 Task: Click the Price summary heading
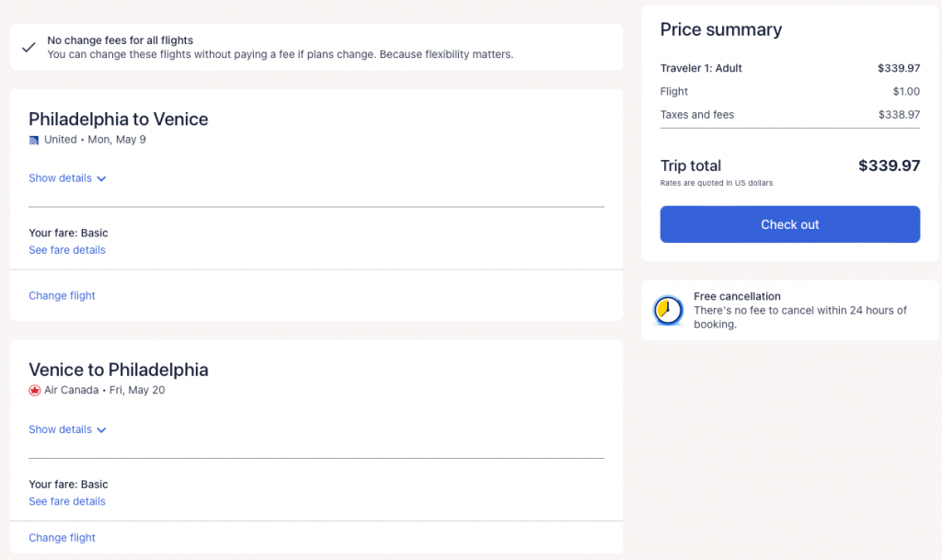coord(721,29)
